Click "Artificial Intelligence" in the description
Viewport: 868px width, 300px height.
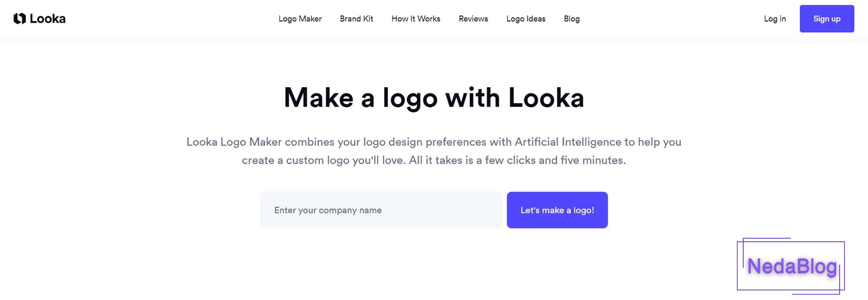click(x=568, y=142)
